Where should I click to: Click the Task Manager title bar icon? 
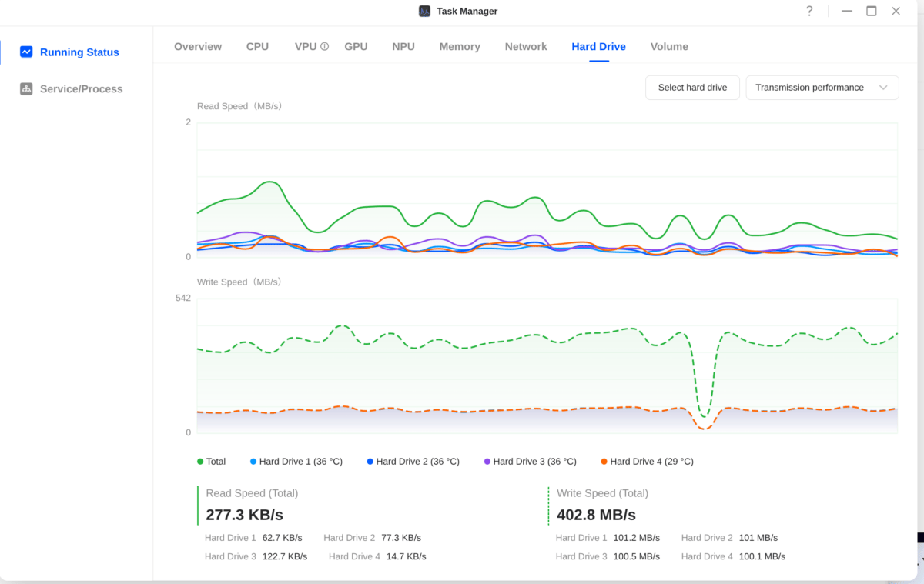click(424, 11)
